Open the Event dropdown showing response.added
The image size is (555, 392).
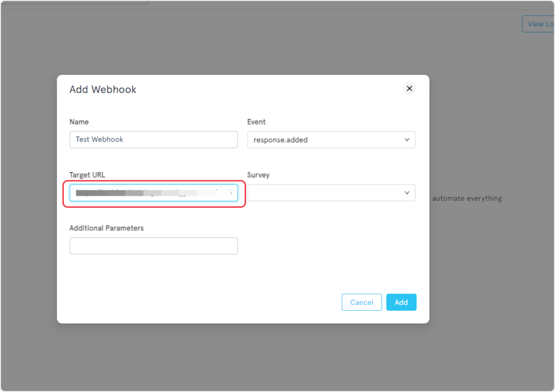(x=331, y=140)
